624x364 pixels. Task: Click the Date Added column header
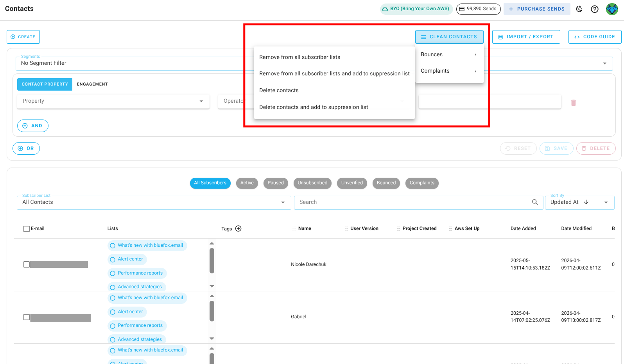tap(523, 228)
